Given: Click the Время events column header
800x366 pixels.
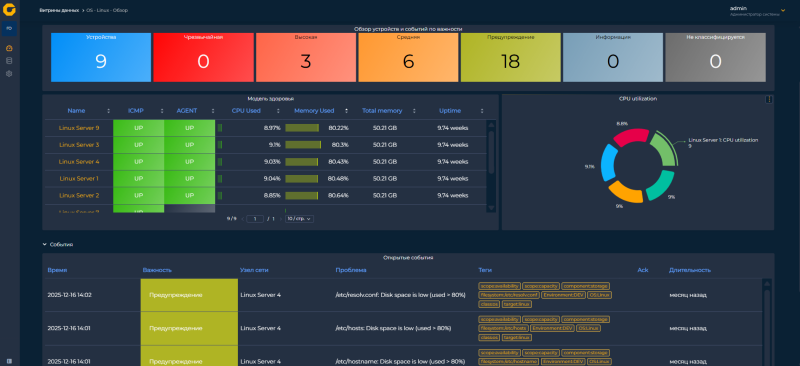Looking at the screenshot, I should 57,270.
